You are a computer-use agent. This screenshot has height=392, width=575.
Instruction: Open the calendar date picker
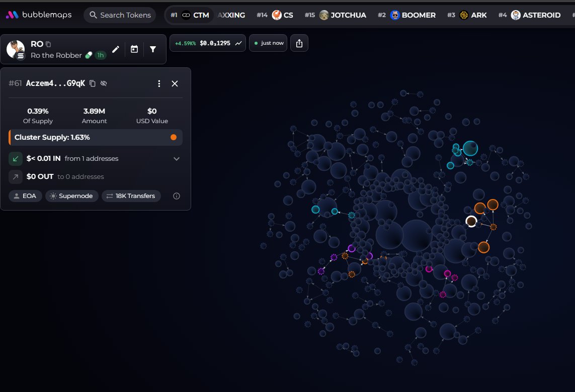[134, 49]
